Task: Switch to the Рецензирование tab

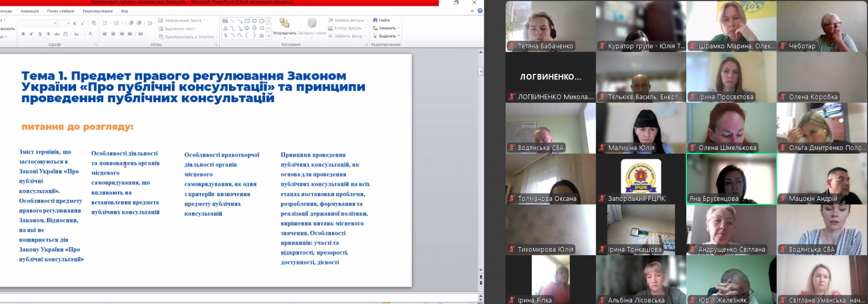Action: point(98,11)
